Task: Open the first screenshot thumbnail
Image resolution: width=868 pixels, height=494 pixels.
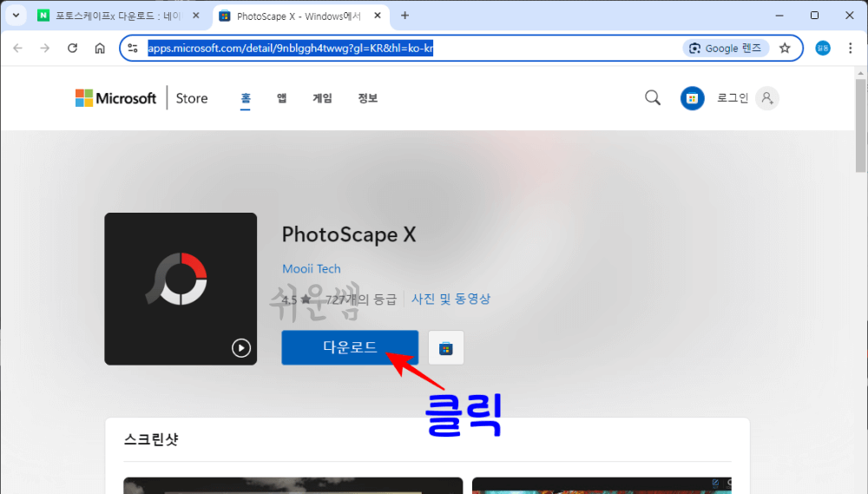Action: coord(293,485)
